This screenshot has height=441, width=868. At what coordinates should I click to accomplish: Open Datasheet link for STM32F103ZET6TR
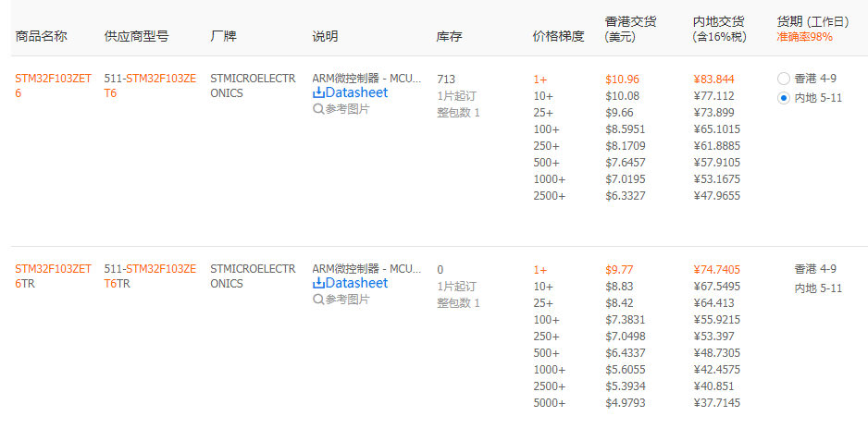tap(356, 283)
